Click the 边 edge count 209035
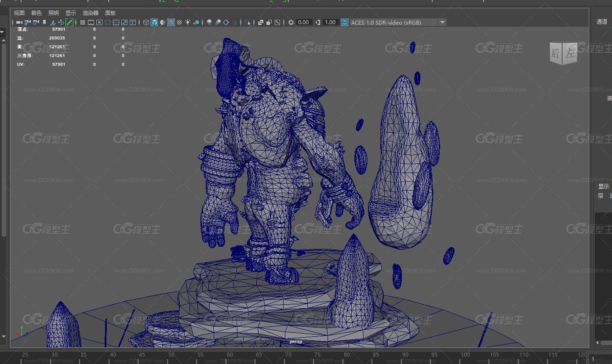612x364 pixels. [57, 38]
